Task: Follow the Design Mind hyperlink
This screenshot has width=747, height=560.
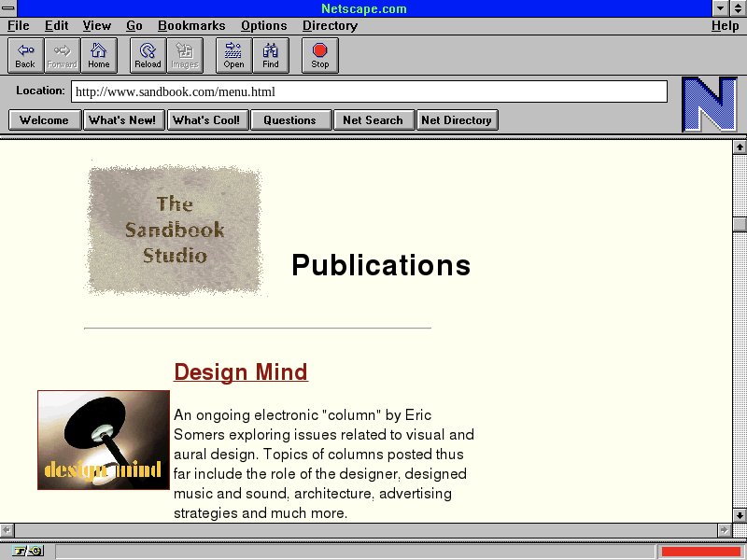Action: point(240,372)
